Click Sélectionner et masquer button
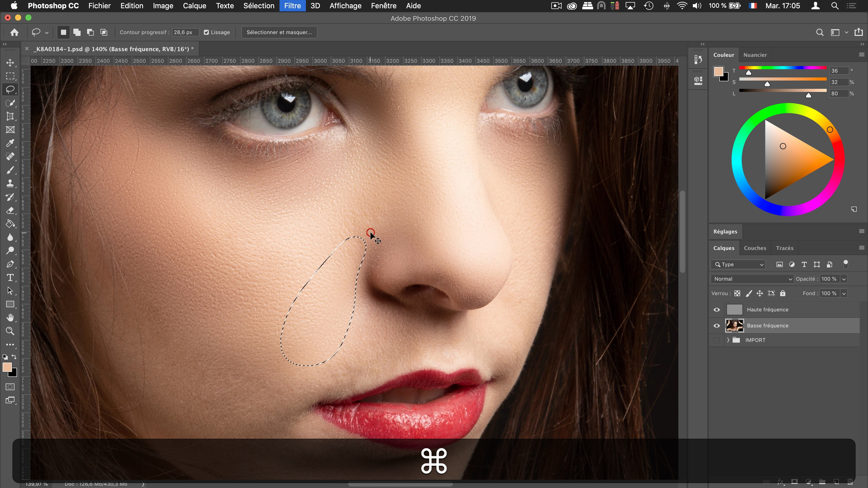Image resolution: width=868 pixels, height=488 pixels. (278, 32)
